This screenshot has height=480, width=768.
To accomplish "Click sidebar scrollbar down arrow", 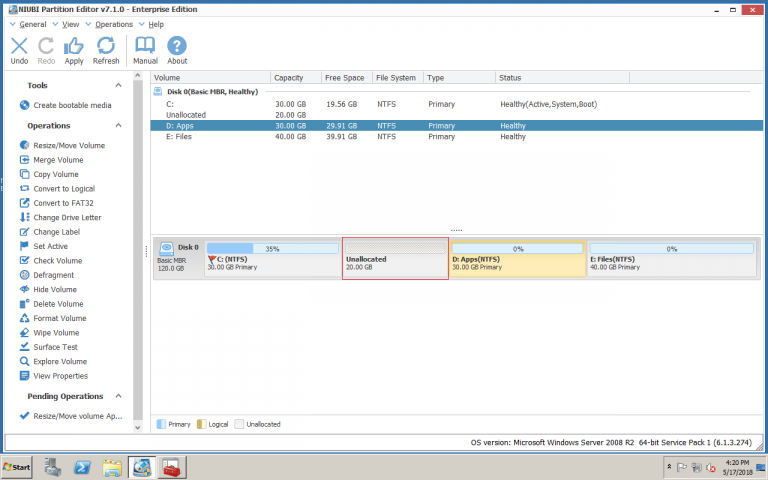I will [x=138, y=428].
